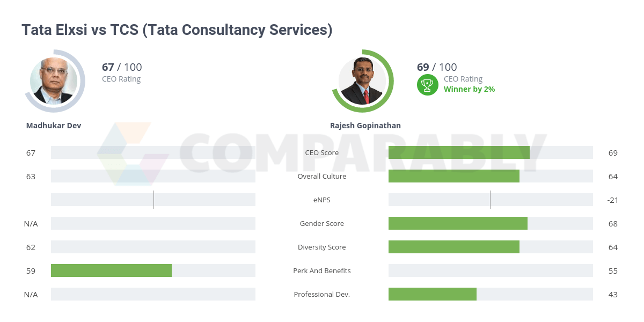
Task: Click the 69 / 100 CEO rating
Action: pos(437,67)
